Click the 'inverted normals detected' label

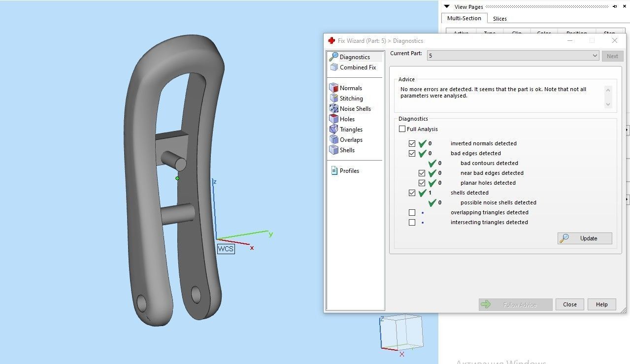(484, 143)
